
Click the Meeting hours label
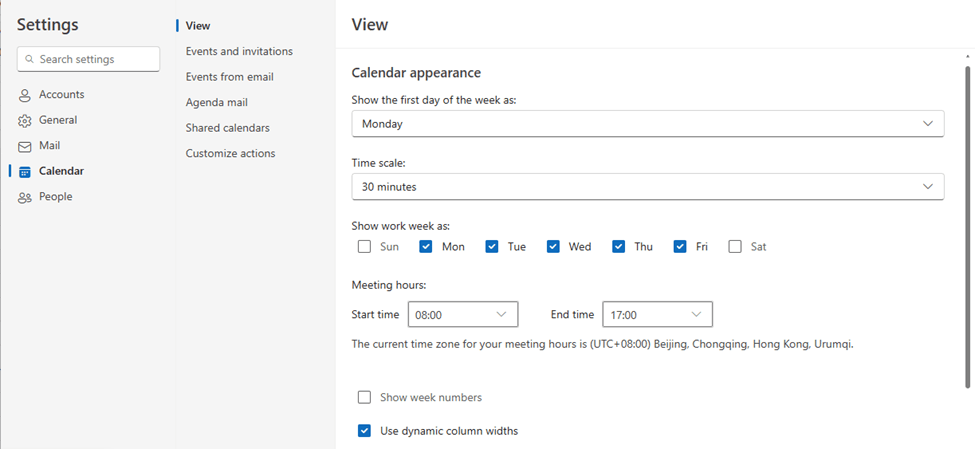click(x=389, y=285)
